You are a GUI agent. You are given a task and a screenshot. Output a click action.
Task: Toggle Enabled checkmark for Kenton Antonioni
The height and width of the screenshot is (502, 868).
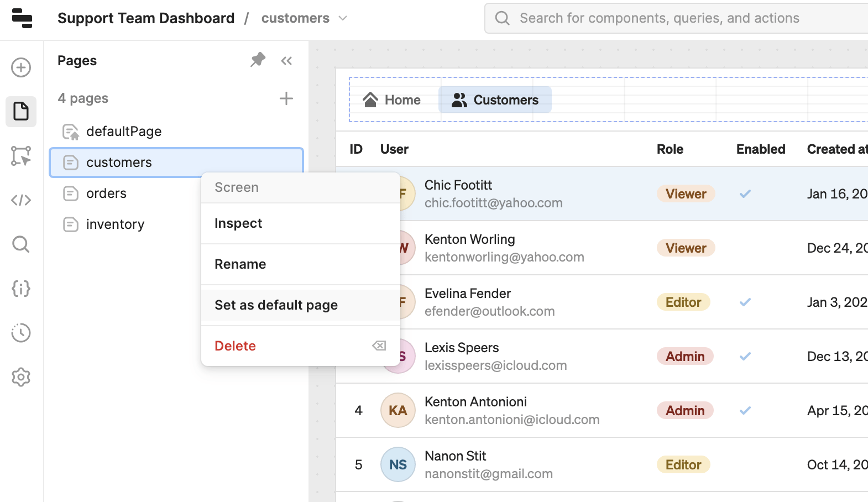point(745,411)
